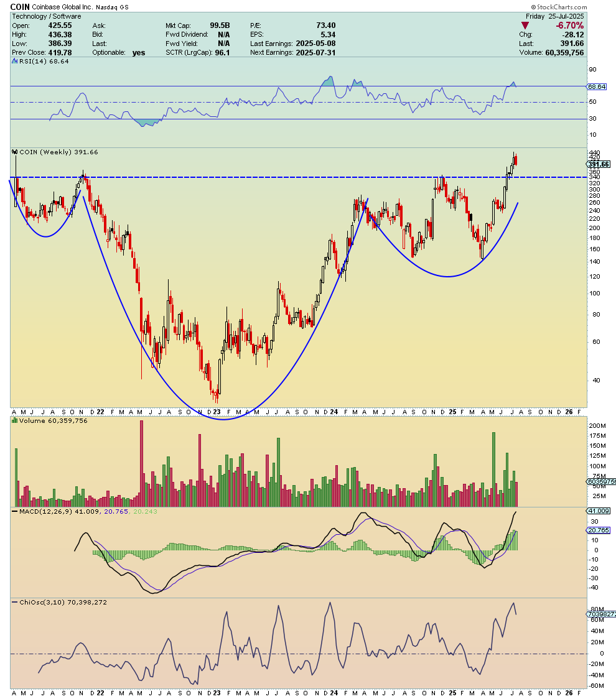
Task: Click the Chg value -28.12
Action: (573, 34)
